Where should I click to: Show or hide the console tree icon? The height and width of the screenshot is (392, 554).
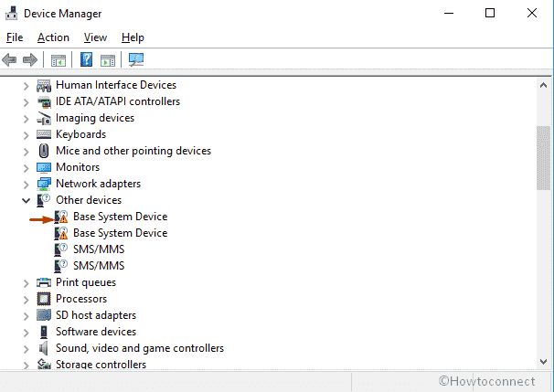[x=59, y=60]
